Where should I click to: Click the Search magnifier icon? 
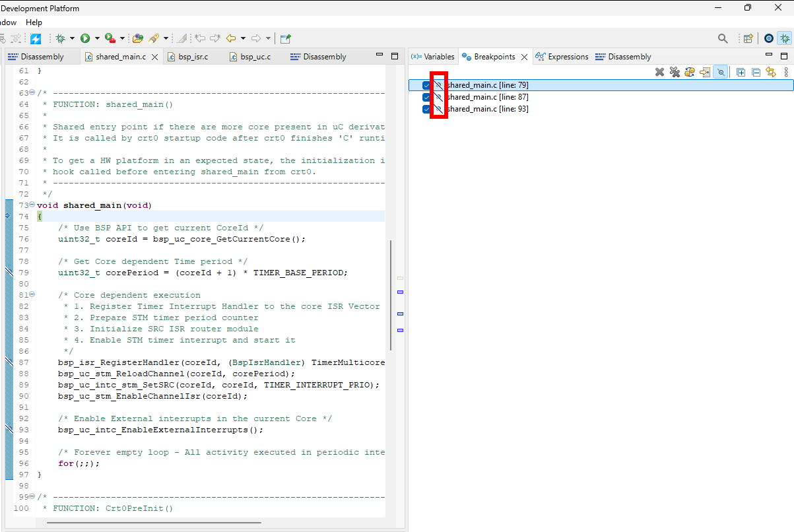point(723,39)
